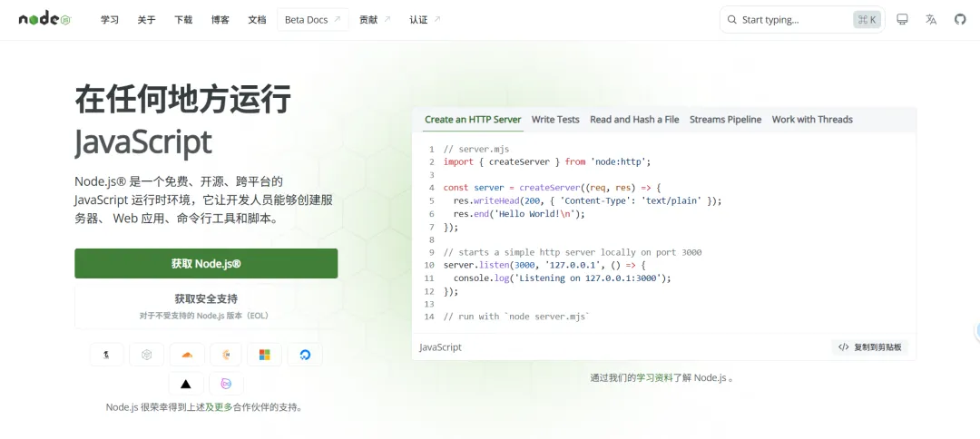This screenshot has height=439, width=980.
Task: Click the first black sponsor logo
Action: click(x=107, y=355)
